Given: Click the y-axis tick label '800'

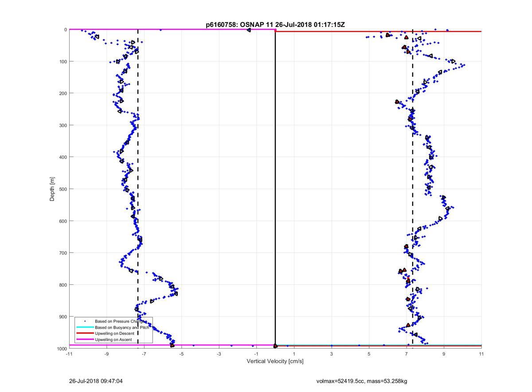Looking at the screenshot, I should [x=63, y=285].
